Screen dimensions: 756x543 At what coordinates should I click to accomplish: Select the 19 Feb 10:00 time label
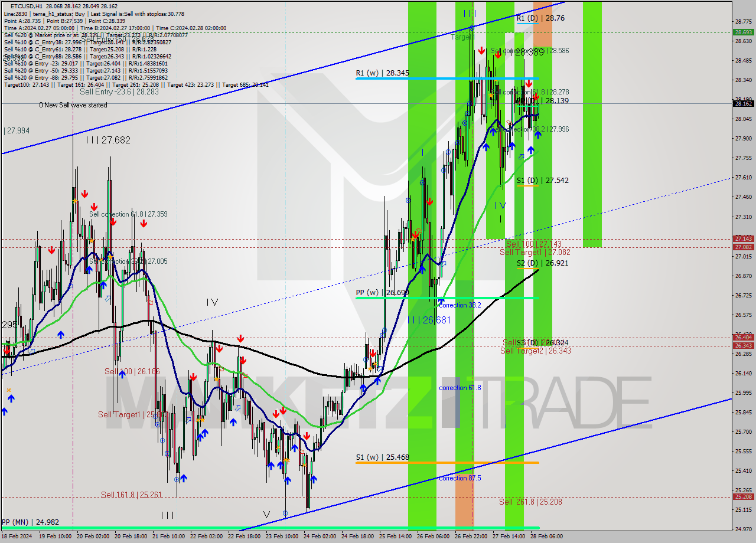[56, 537]
